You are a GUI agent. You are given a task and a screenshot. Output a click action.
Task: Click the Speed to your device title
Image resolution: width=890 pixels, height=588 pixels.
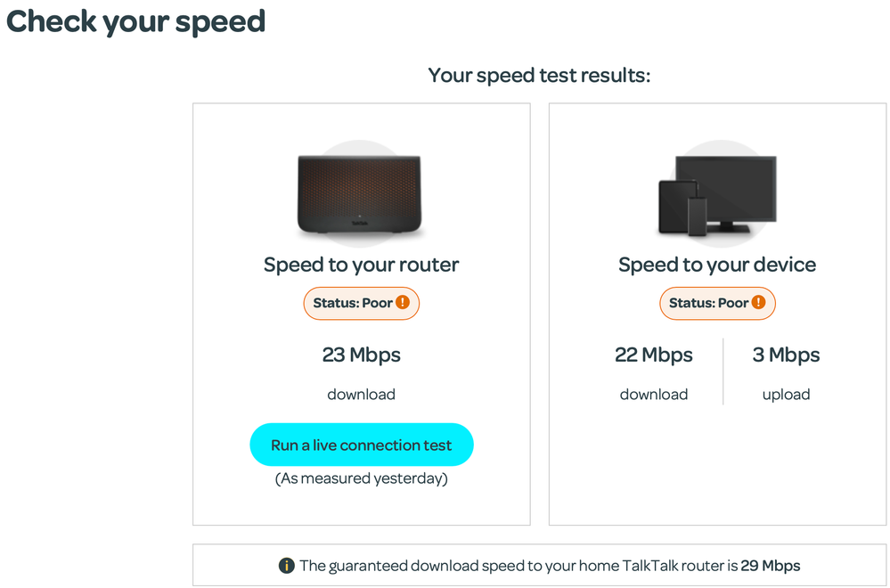[x=716, y=265]
